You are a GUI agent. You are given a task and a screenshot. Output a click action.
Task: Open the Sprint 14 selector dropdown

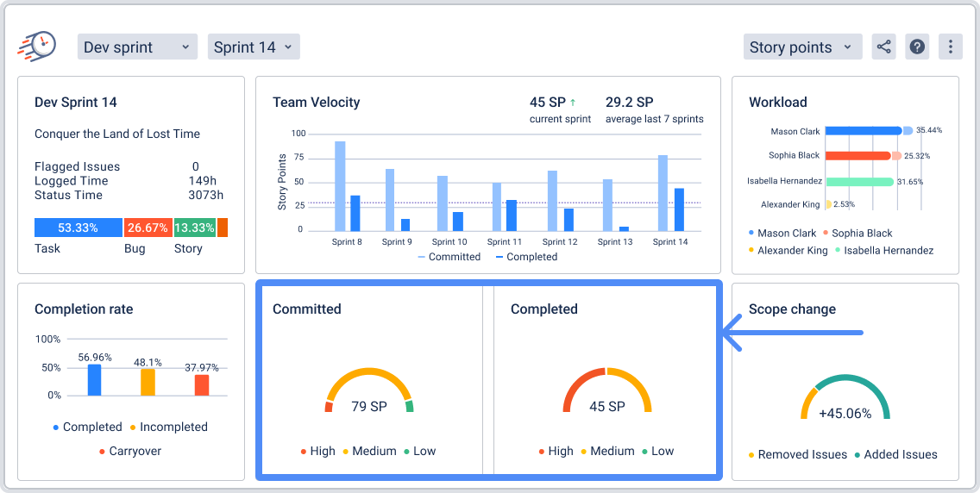point(254,47)
